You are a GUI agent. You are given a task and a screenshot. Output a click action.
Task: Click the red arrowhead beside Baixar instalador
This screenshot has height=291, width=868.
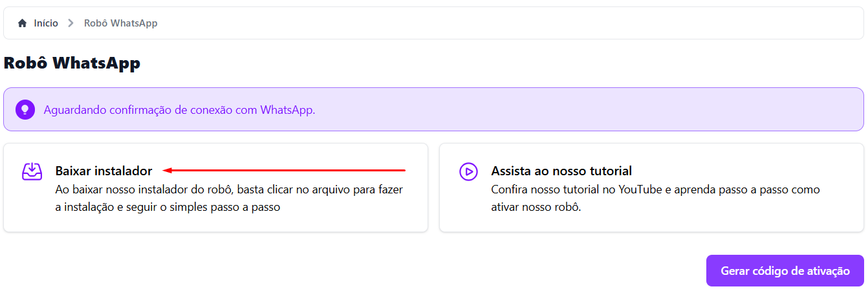tap(168, 171)
